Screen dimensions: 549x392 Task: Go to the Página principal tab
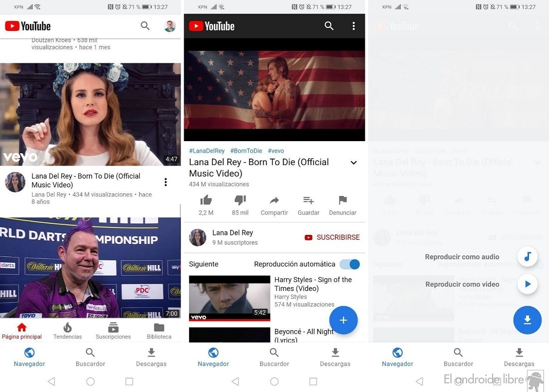(21, 332)
